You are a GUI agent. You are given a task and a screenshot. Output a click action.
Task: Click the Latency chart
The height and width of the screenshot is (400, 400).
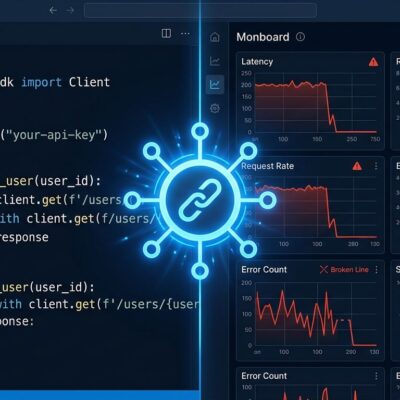click(x=316, y=103)
